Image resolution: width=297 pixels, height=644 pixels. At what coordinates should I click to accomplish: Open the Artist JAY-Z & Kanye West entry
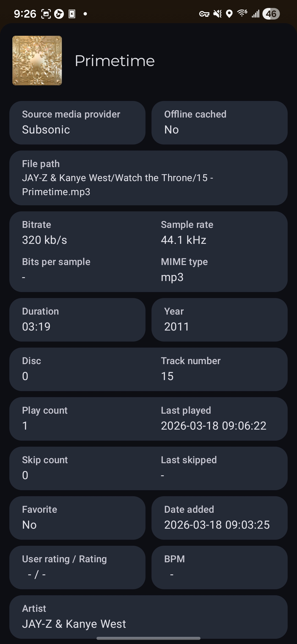148,617
